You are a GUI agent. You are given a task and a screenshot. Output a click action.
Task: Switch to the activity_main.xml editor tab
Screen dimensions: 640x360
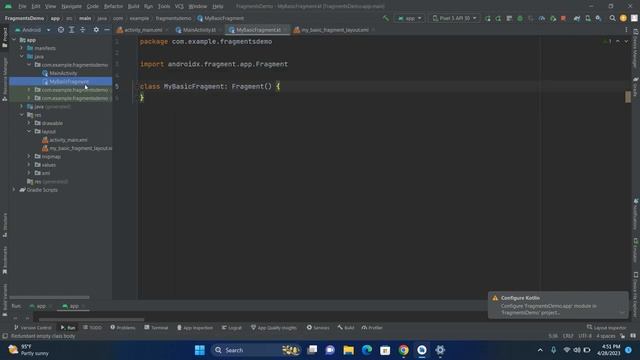pyautogui.click(x=143, y=30)
